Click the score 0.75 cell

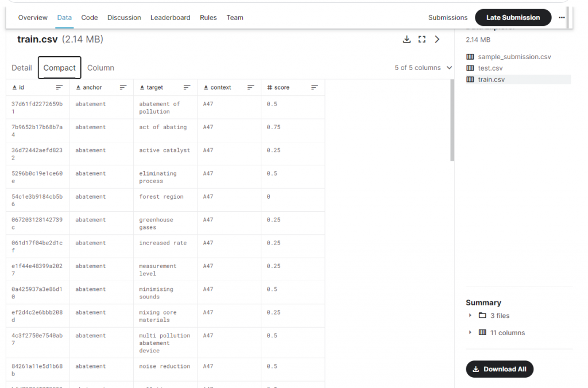click(293, 130)
